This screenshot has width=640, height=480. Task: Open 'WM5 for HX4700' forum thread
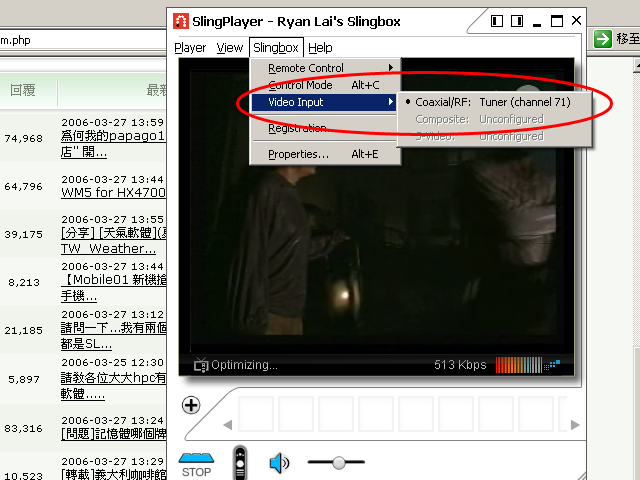(113, 192)
